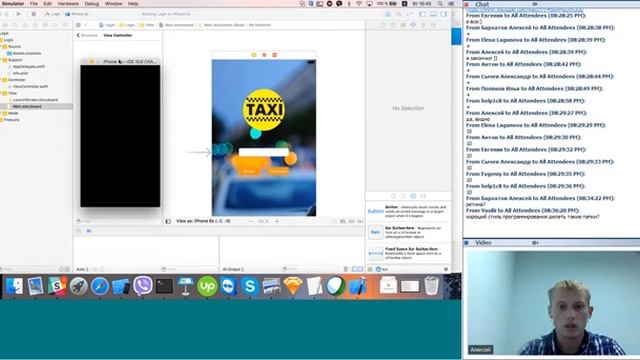Open the Hardware menu
Viewport: 640px width, 360px height.
68,4
